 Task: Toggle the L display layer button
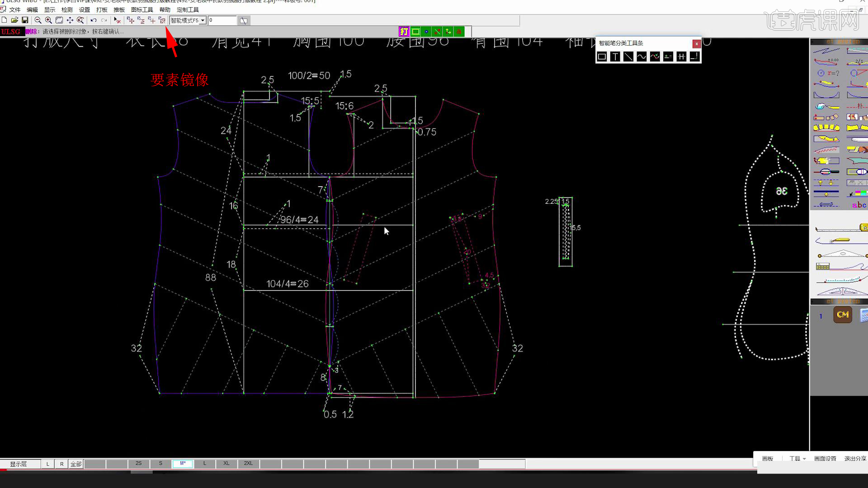click(x=47, y=464)
